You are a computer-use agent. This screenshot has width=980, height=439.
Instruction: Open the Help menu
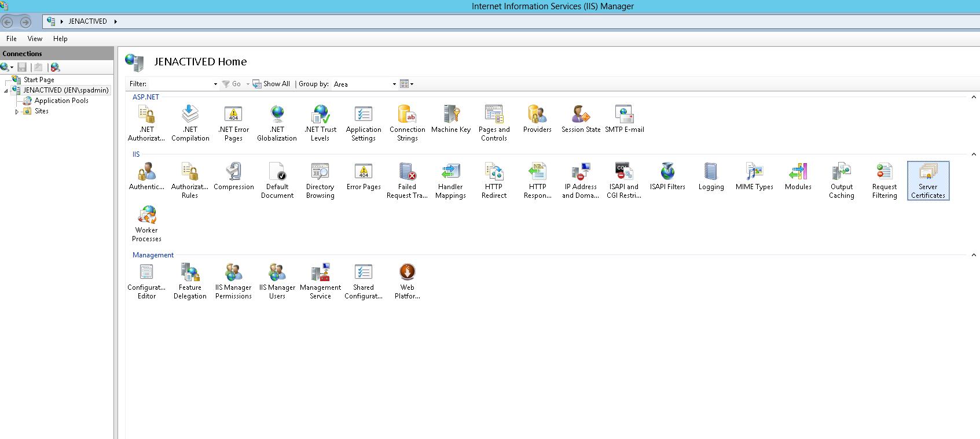pyautogui.click(x=60, y=39)
